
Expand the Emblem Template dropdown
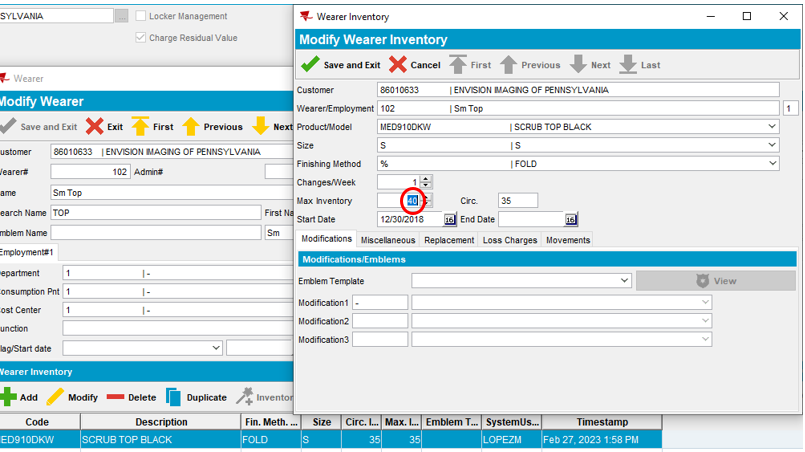624,281
